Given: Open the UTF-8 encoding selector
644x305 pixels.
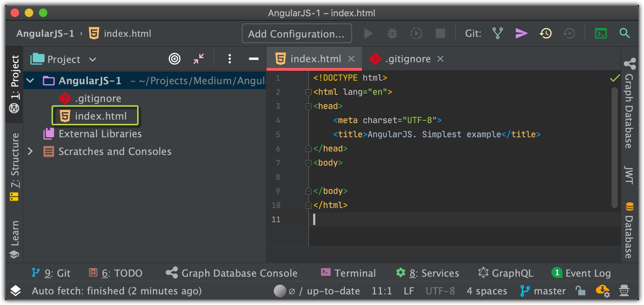Looking at the screenshot, I should (x=440, y=291).
